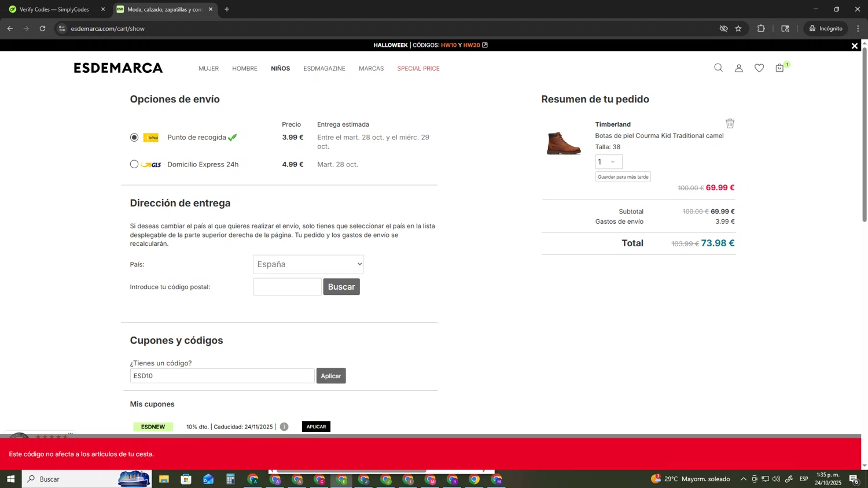This screenshot has width=868, height=488.
Task: Open the País country dropdown
Action: (308, 264)
